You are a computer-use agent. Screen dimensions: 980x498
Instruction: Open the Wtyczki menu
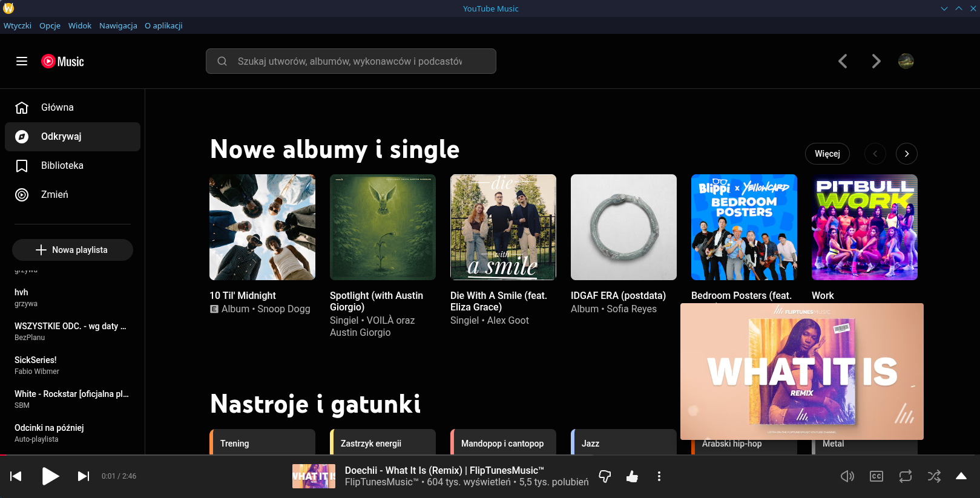[x=18, y=25]
